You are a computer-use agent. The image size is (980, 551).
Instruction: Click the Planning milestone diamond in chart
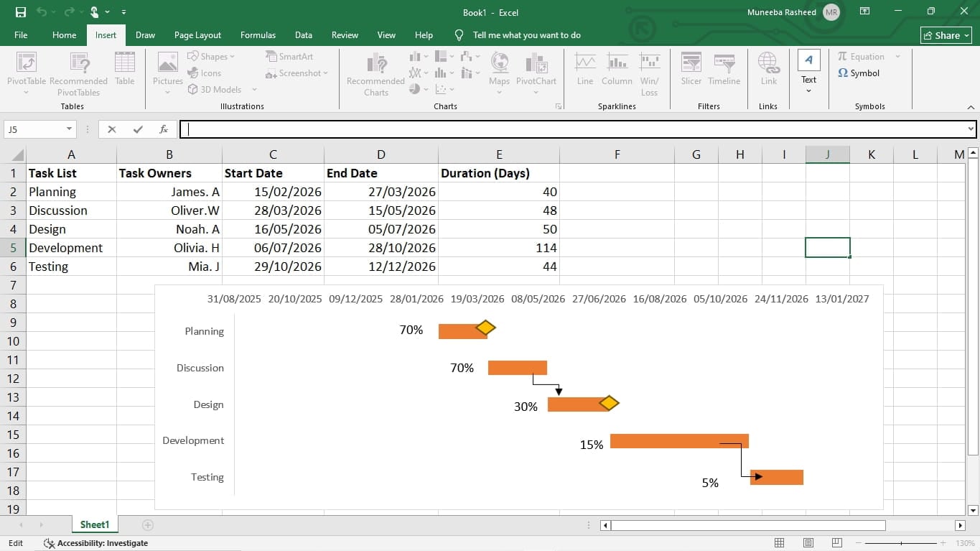[x=486, y=328]
